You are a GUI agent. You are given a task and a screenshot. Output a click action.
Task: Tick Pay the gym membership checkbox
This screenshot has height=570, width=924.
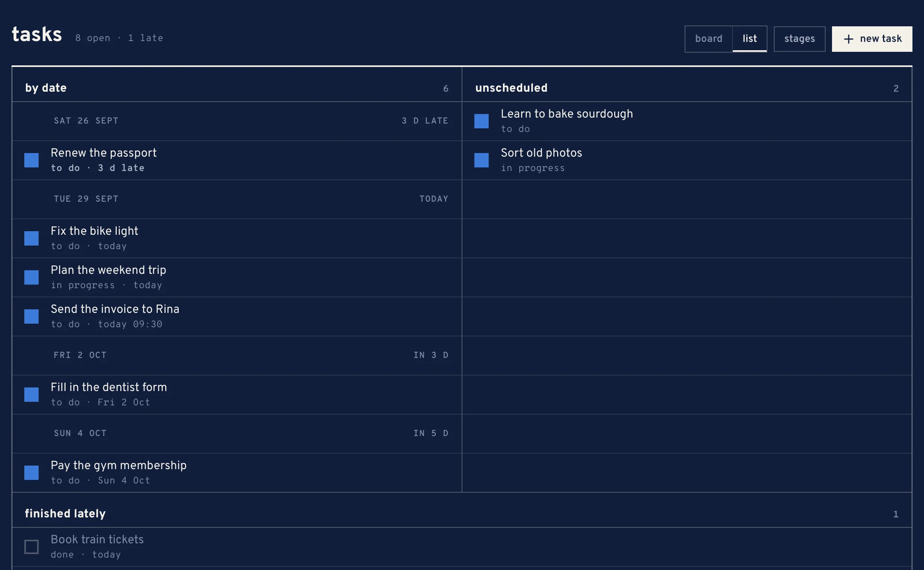[31, 473]
